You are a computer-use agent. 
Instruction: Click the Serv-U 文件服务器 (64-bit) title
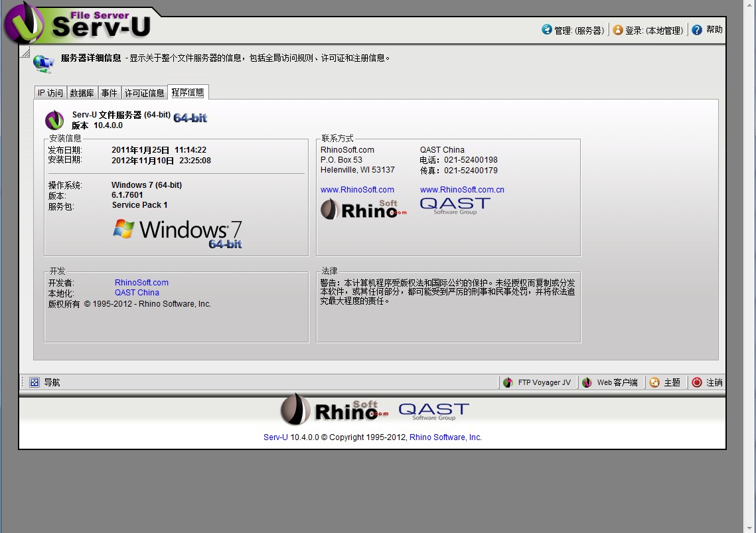[121, 115]
